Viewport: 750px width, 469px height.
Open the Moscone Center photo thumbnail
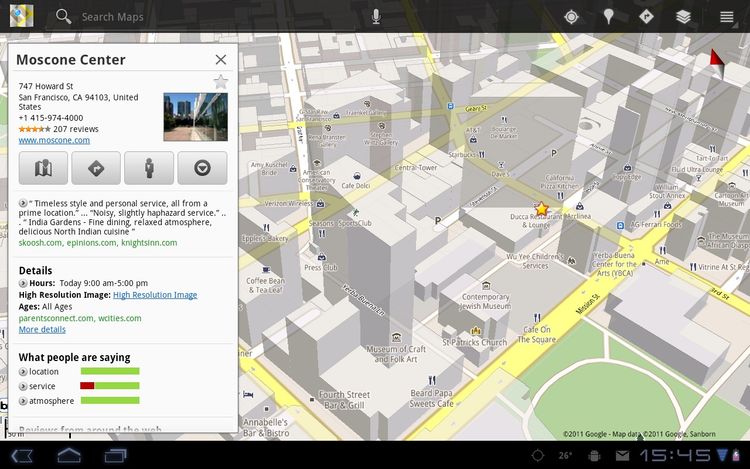pyautogui.click(x=195, y=117)
